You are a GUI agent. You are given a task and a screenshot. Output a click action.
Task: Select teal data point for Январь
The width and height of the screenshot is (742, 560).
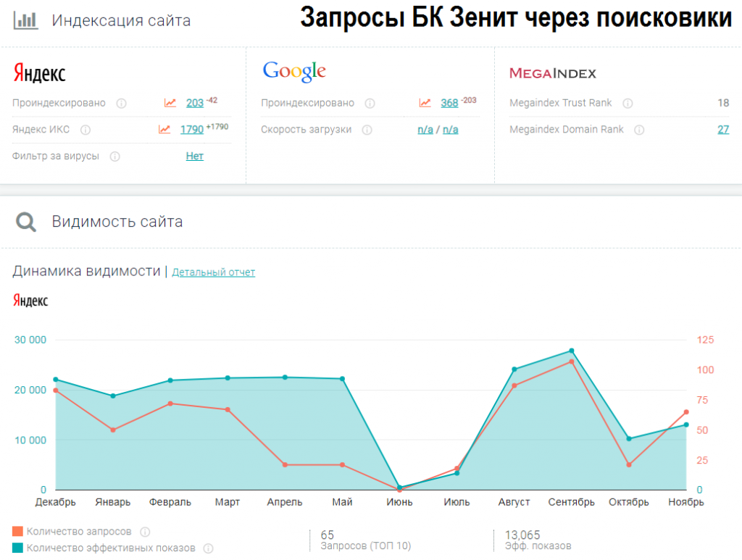point(113,396)
